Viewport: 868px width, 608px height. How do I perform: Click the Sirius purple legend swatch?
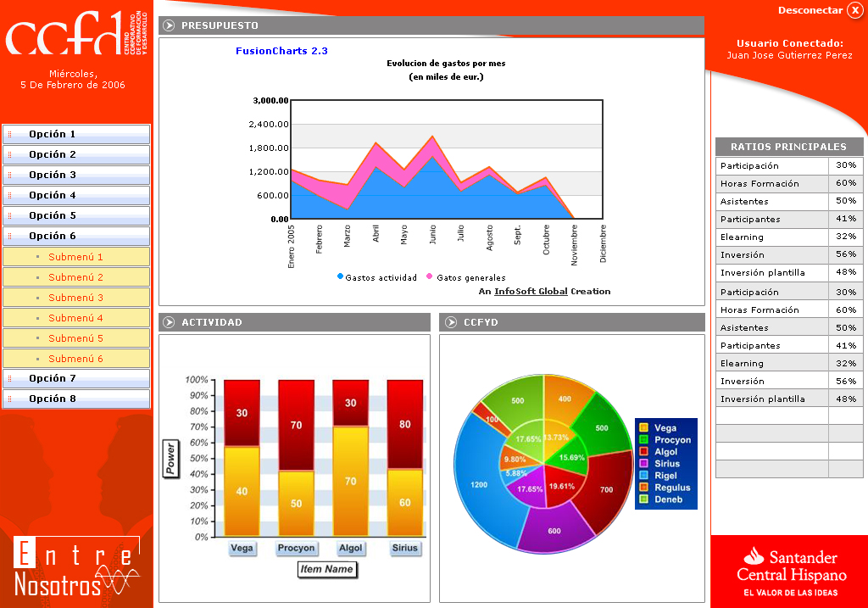[643, 464]
